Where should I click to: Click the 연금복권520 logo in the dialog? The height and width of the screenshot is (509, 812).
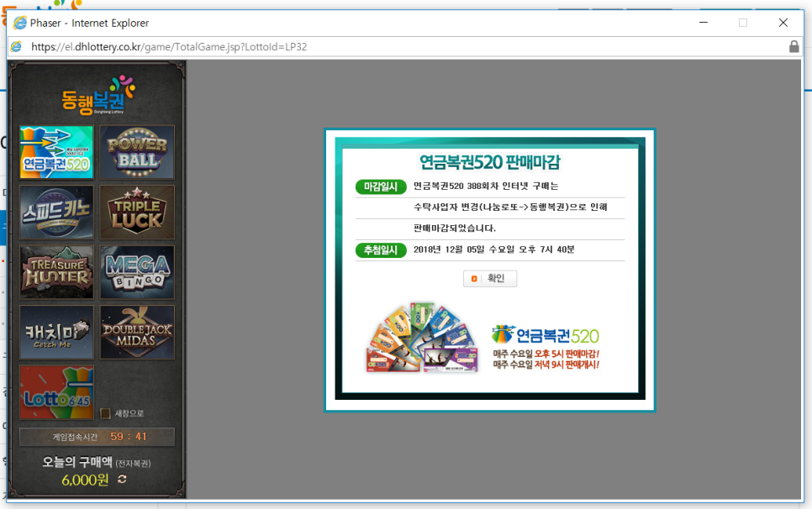[x=546, y=335]
